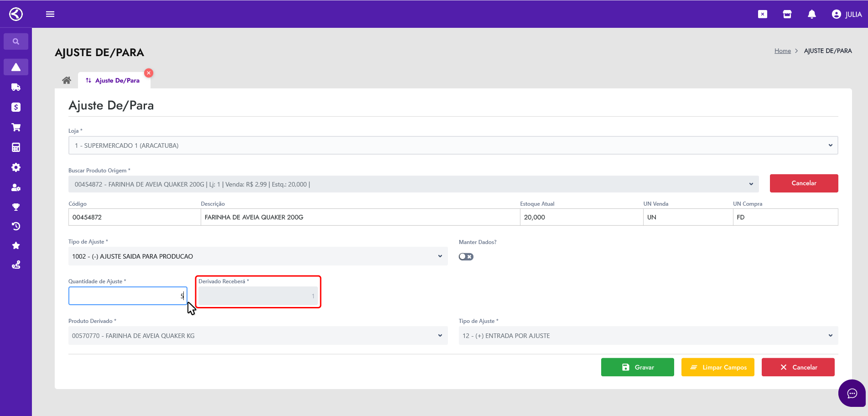
Task: Open the Tipo de Ajuste 1002 dropdown
Action: pos(258,256)
